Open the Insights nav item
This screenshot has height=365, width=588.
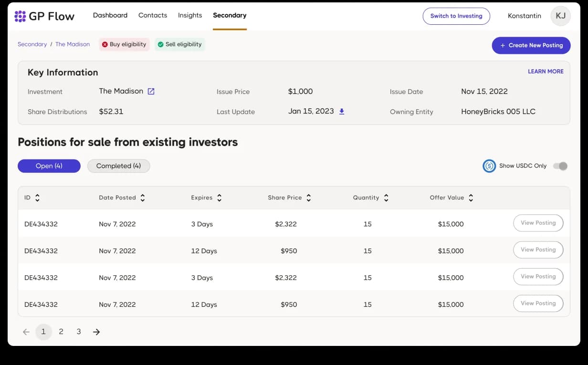190,15
